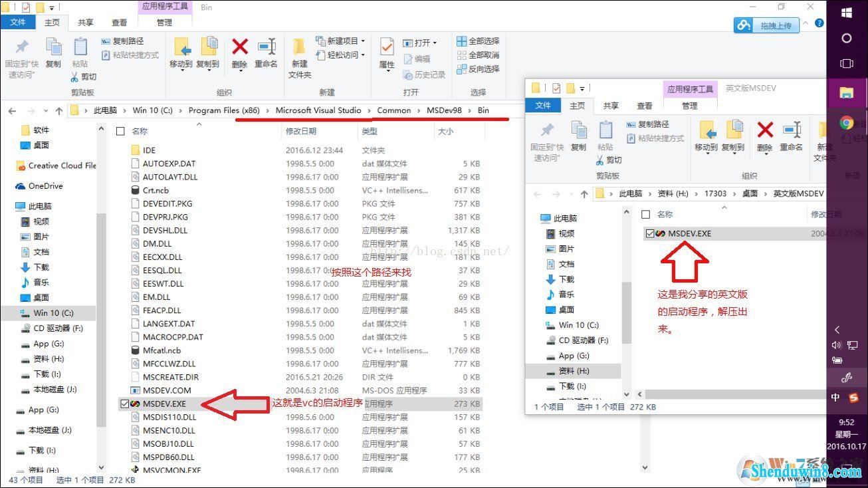Click the Up arrow in main window address bar
The image size is (868, 488).
point(58,111)
